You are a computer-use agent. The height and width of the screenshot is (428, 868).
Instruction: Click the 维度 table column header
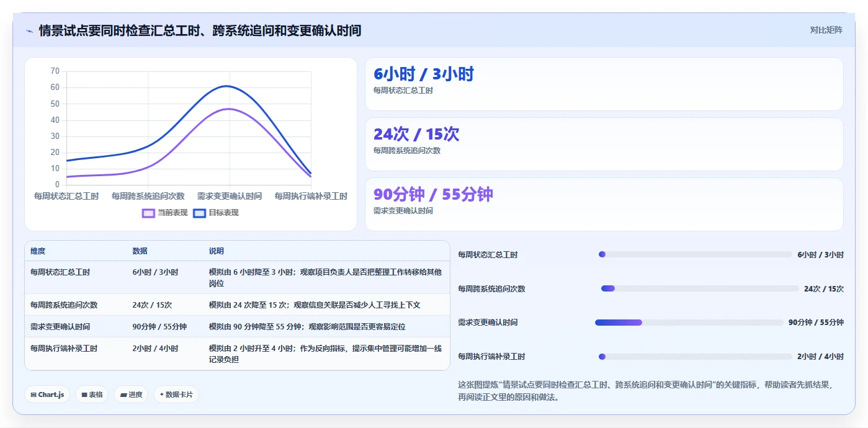[38, 251]
